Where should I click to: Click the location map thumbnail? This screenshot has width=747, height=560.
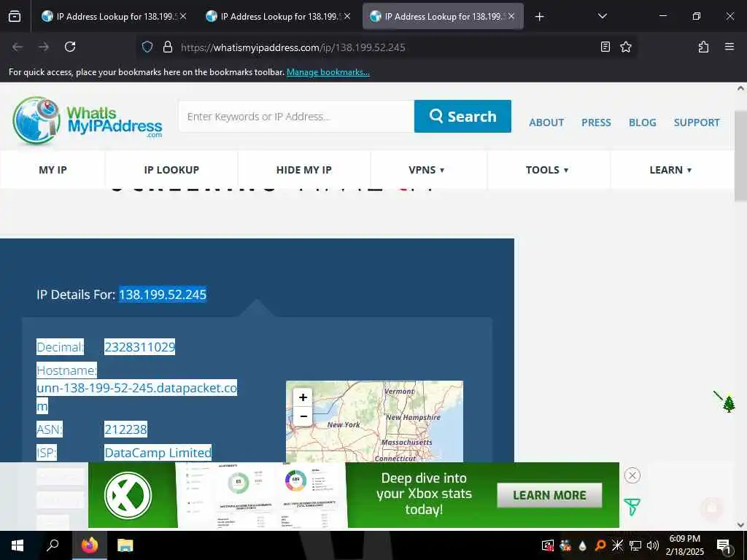374,421
